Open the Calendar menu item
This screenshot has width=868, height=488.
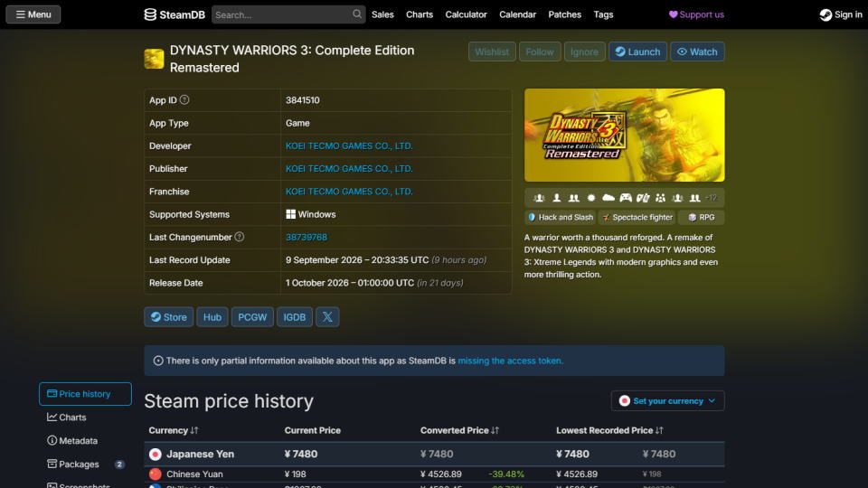[x=517, y=14]
